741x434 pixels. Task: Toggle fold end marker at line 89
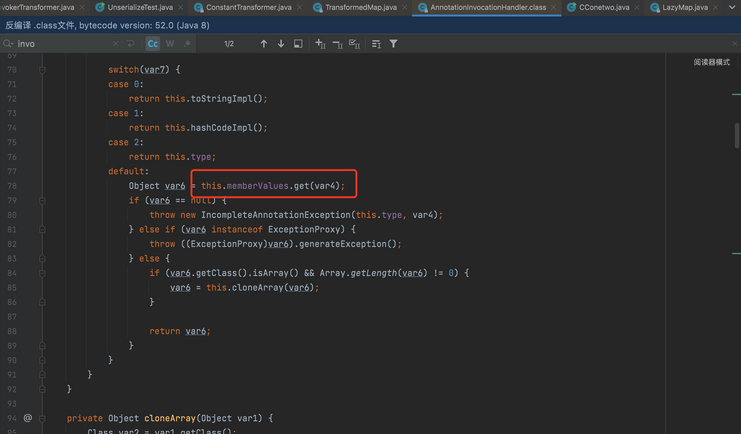[42, 346]
